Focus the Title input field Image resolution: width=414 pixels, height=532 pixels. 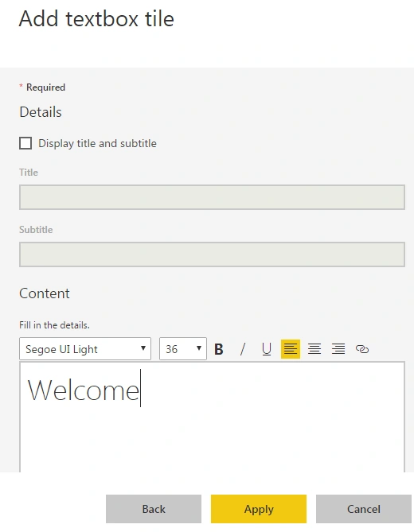tap(213, 197)
